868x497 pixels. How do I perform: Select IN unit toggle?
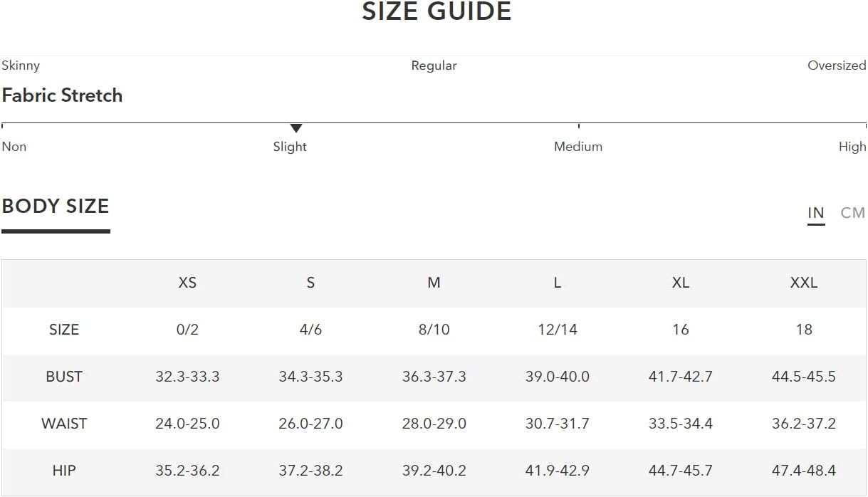tap(816, 213)
